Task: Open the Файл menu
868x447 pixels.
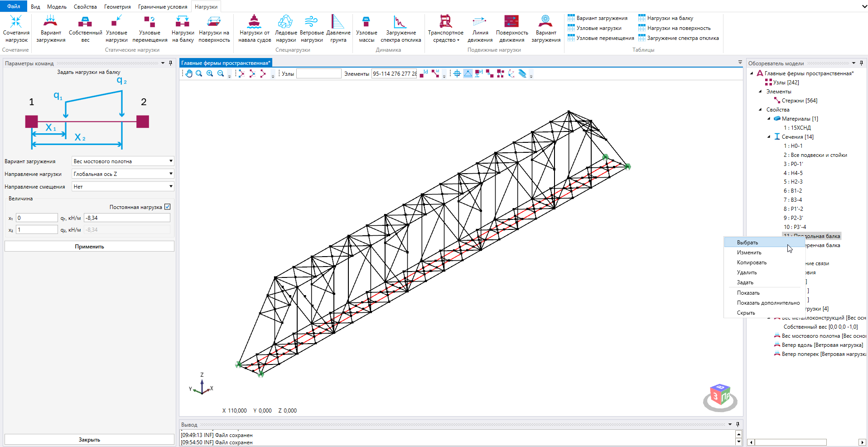Action: pyautogui.click(x=14, y=6)
